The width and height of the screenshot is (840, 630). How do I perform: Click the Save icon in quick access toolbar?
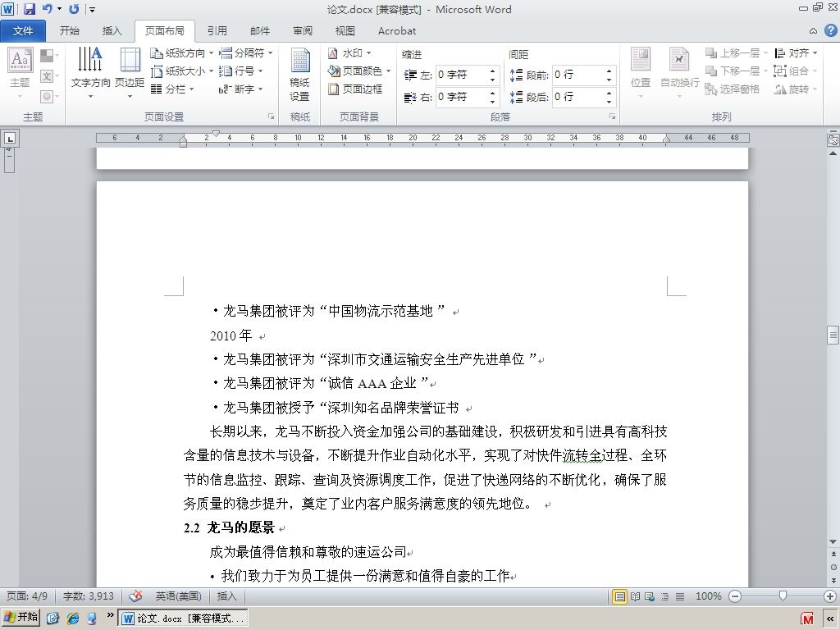[x=29, y=9]
